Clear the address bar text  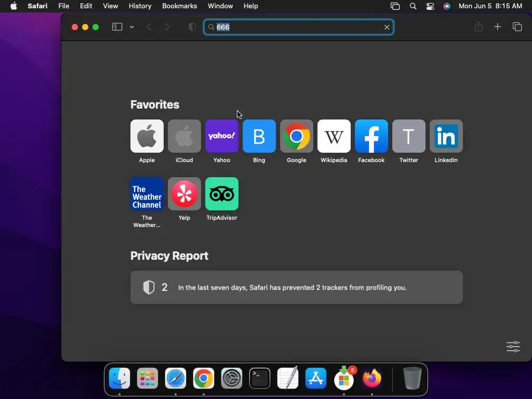point(387,27)
